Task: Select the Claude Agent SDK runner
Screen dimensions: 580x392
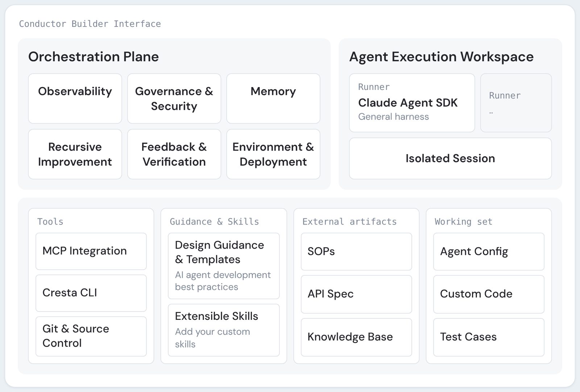Action: click(412, 103)
